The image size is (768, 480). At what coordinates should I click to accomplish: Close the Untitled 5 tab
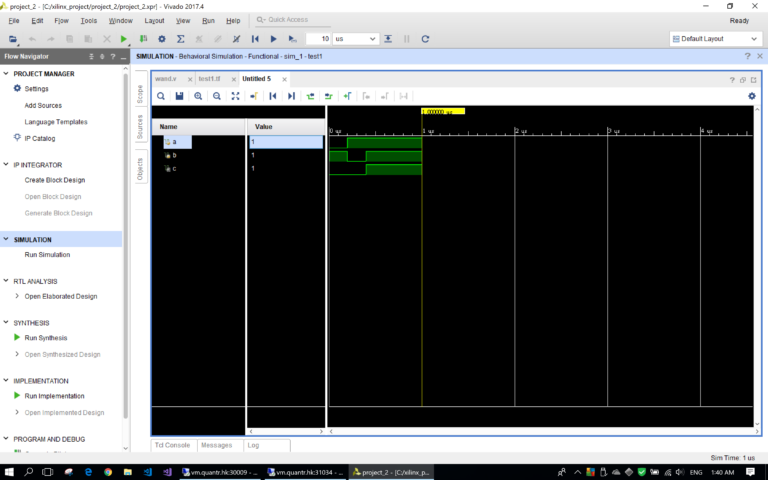point(284,79)
